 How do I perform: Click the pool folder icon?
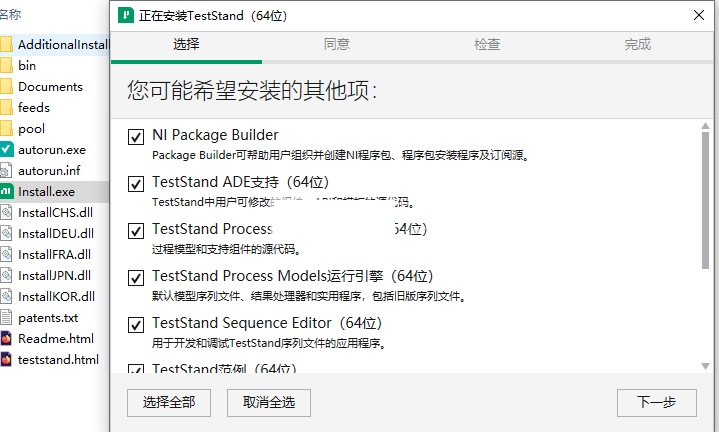pyautogui.click(x=6, y=129)
